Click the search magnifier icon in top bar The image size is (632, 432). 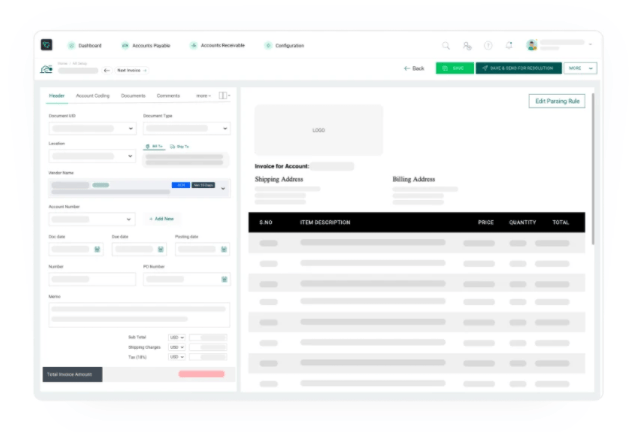(x=446, y=45)
